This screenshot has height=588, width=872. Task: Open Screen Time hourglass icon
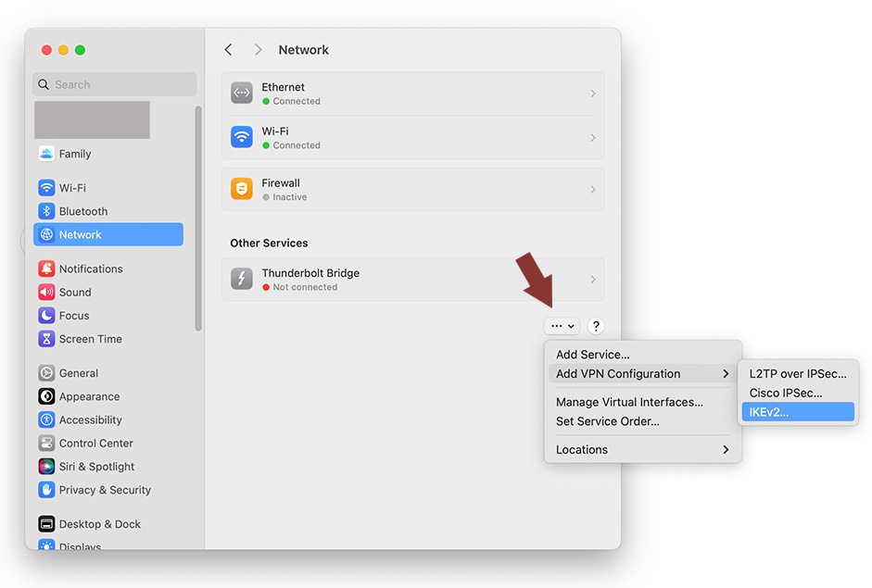[46, 339]
